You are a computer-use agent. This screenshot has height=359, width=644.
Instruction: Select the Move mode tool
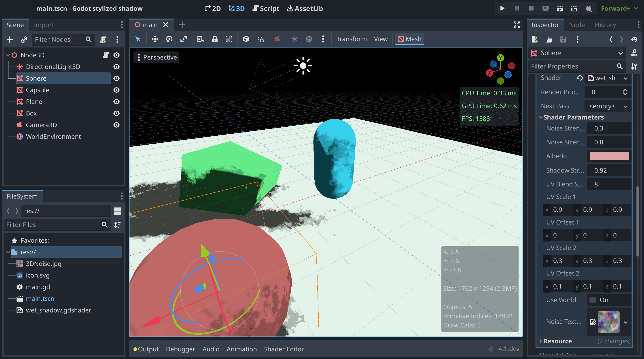click(155, 39)
